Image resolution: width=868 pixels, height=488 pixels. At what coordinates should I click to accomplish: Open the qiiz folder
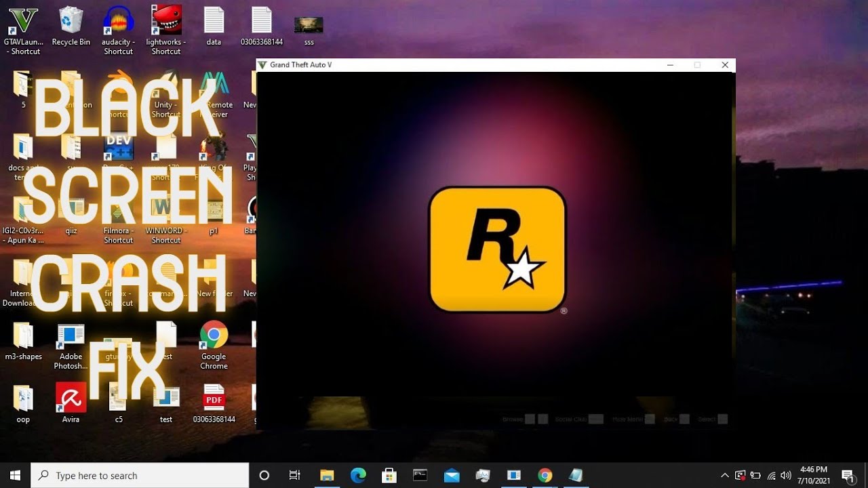click(71, 216)
